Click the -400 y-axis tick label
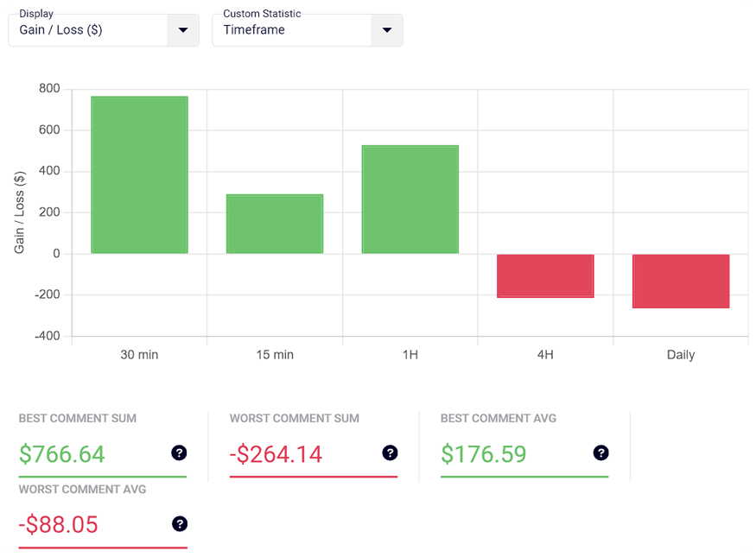Screen dimensions: 756x557 48,336
